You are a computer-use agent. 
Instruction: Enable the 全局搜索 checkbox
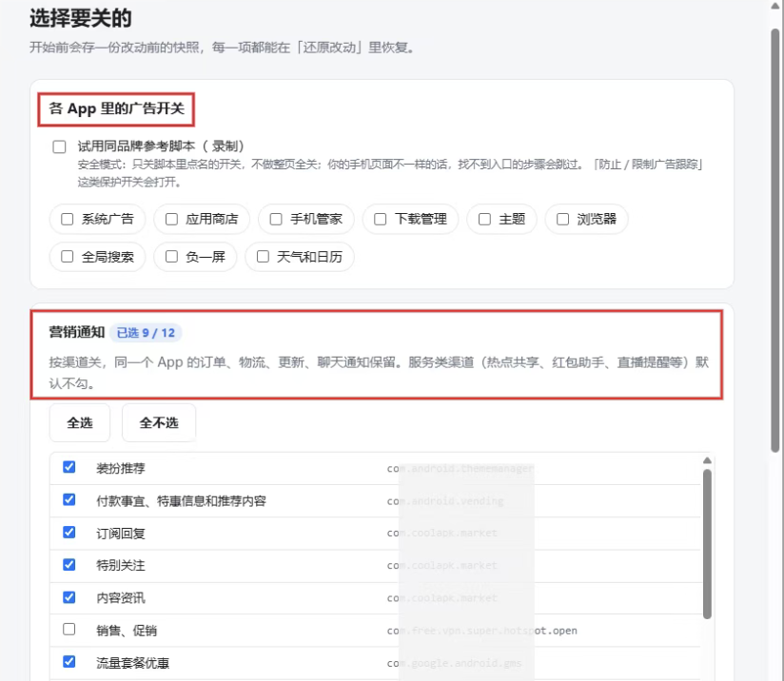coord(67,257)
